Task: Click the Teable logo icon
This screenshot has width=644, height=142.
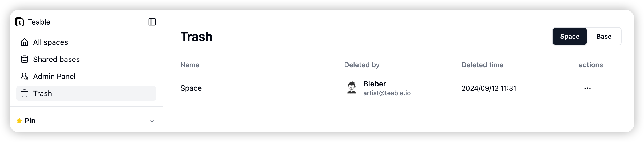Action: (19, 22)
